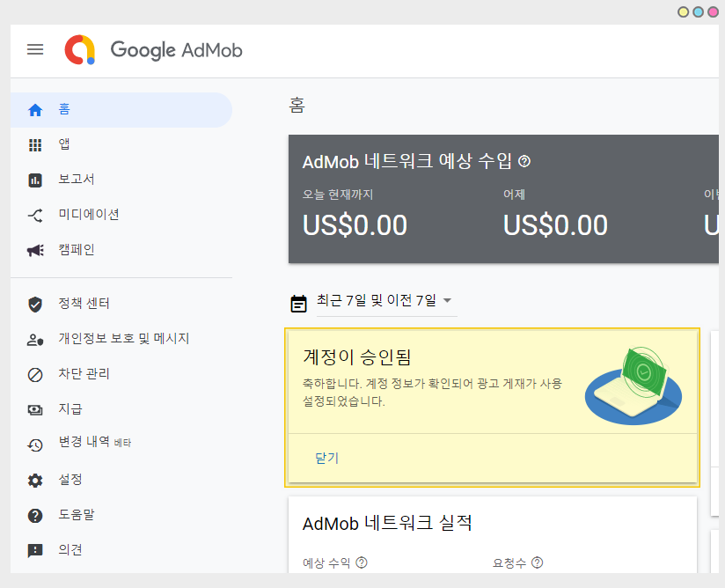Open 변경 내역 in the sidebar
This screenshot has width=725, height=588.
pos(84,443)
